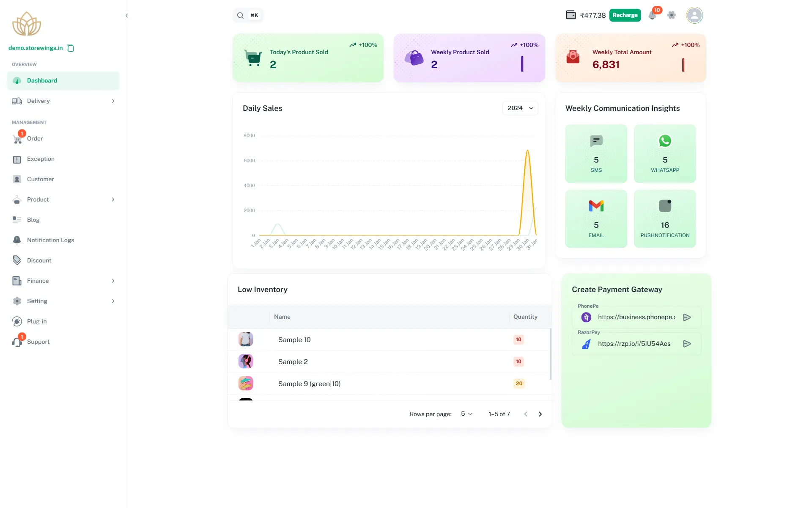Viewport: 812px width, 508px height.
Task: Open Today's Product Sold card
Action: [x=308, y=58]
